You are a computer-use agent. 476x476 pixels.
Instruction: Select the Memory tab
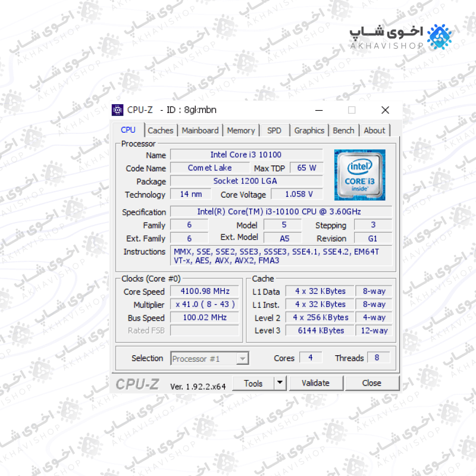pos(241,130)
